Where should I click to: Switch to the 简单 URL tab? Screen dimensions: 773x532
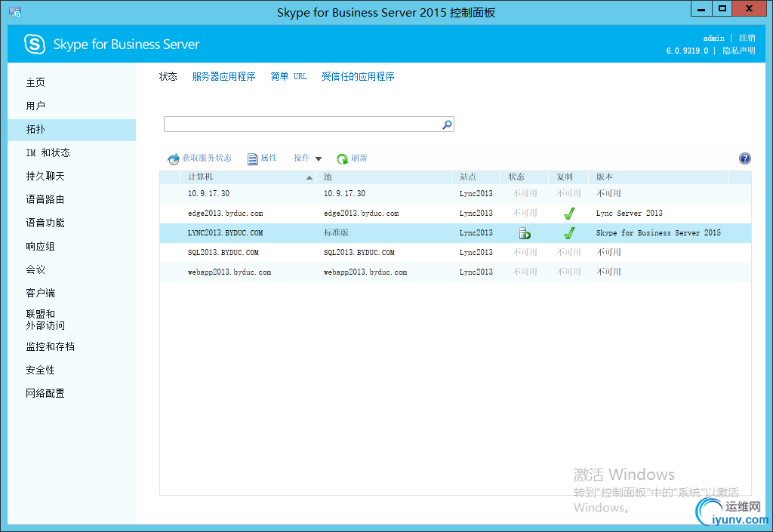pos(288,76)
